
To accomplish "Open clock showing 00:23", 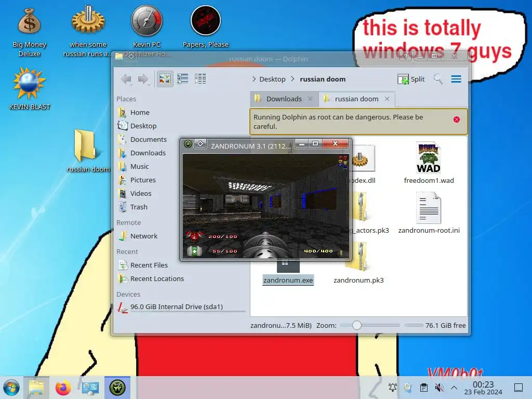I will click(483, 388).
